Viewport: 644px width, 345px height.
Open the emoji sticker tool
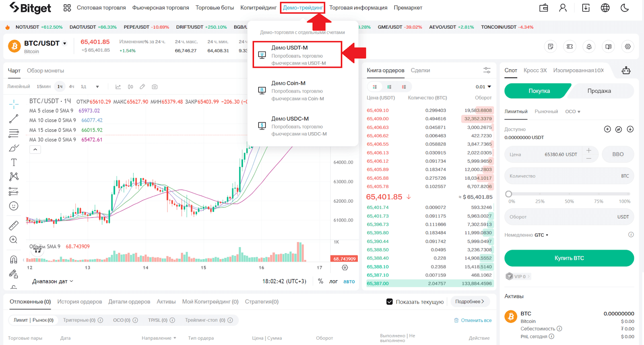(x=14, y=206)
